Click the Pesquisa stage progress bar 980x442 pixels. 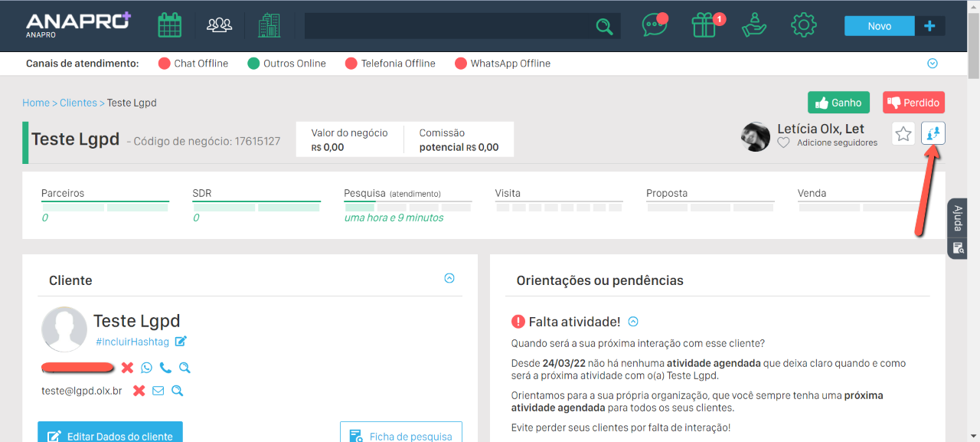tap(407, 207)
